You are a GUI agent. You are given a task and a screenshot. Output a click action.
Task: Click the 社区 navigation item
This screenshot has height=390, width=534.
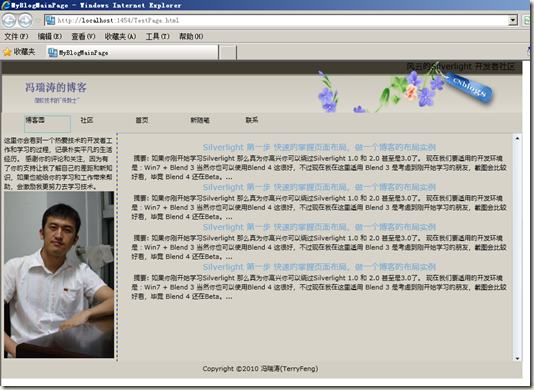(x=87, y=120)
